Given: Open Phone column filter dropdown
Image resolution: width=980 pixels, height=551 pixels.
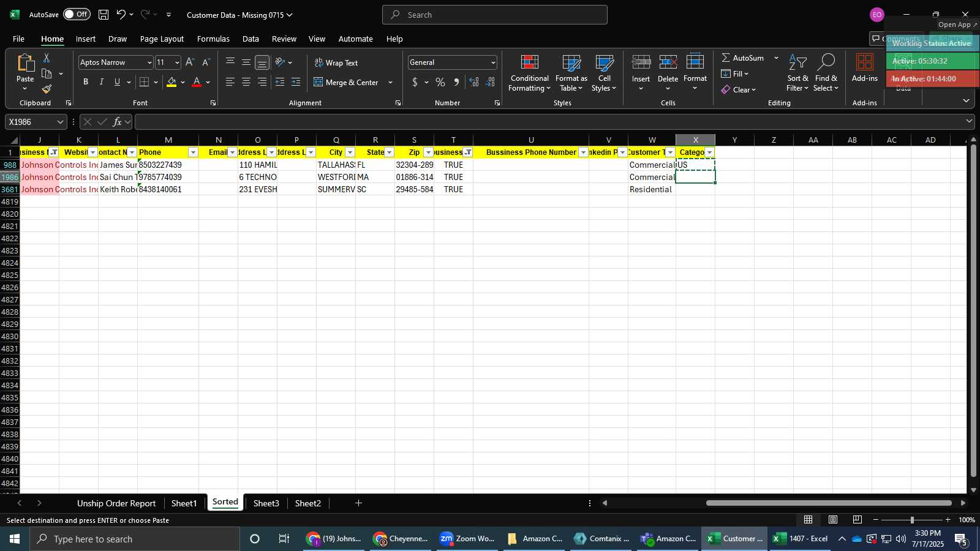Looking at the screenshot, I should (x=193, y=152).
